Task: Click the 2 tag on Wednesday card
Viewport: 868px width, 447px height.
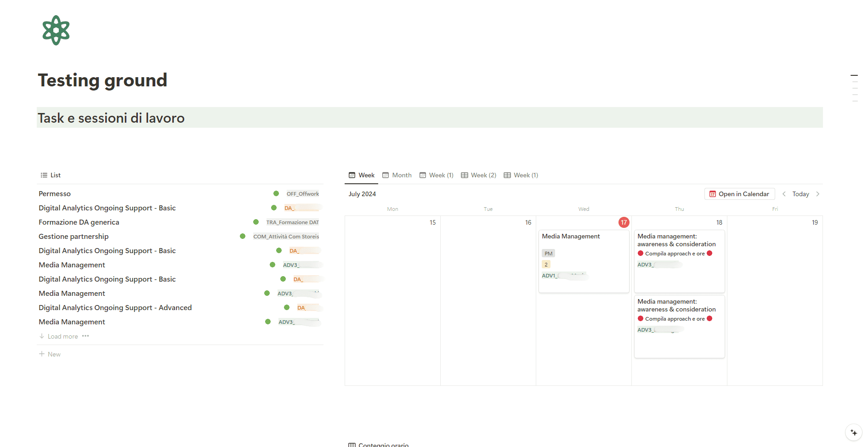Action: click(x=546, y=264)
